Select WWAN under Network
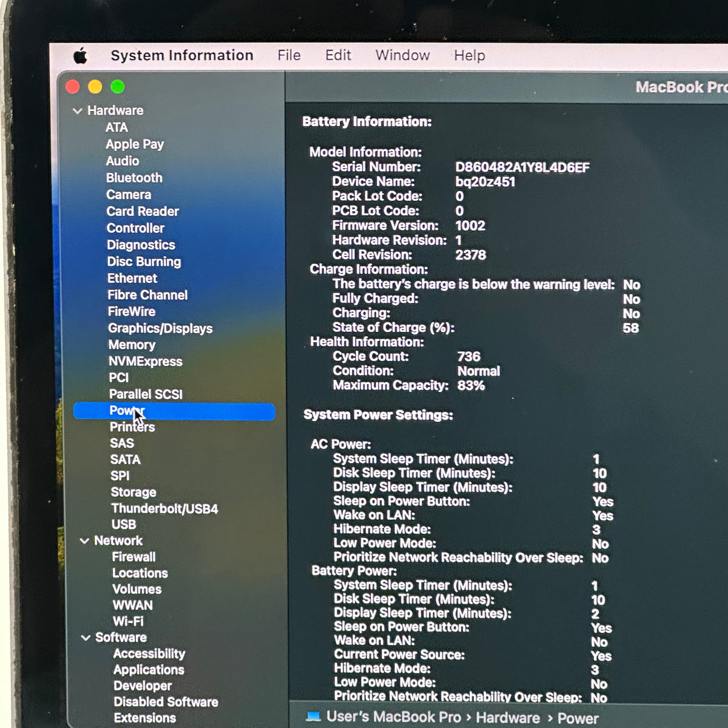Viewport: 728px width, 728px height. (x=133, y=605)
